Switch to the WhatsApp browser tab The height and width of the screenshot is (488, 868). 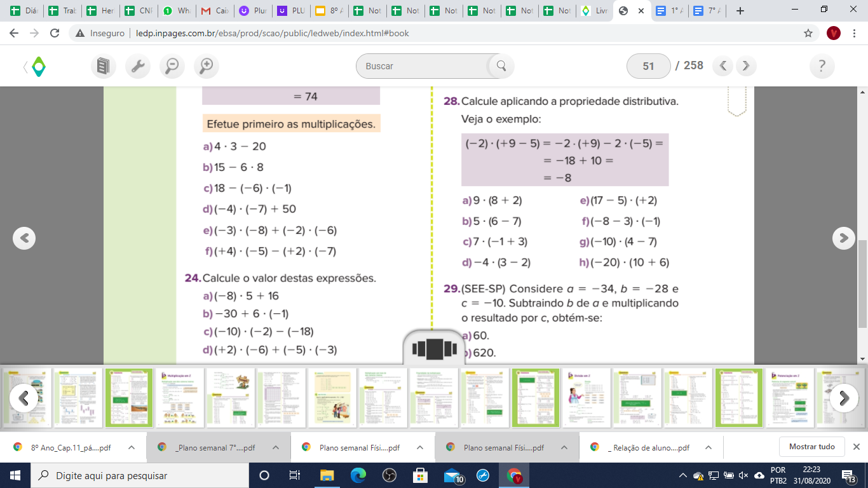point(176,11)
